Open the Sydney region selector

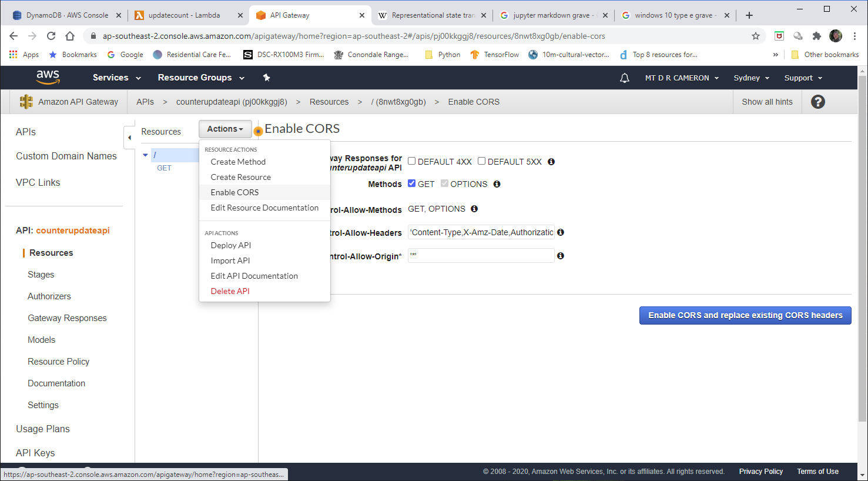pos(752,78)
